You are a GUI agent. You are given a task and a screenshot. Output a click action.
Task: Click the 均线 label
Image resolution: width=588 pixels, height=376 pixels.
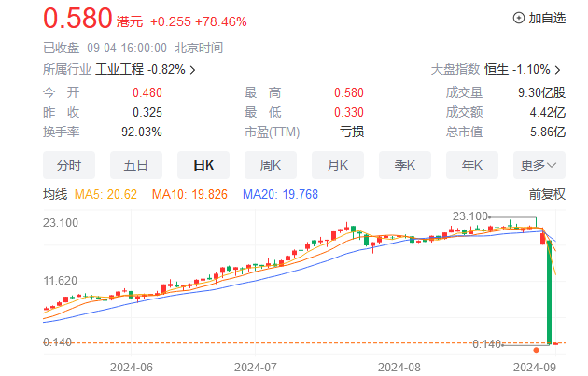55,194
